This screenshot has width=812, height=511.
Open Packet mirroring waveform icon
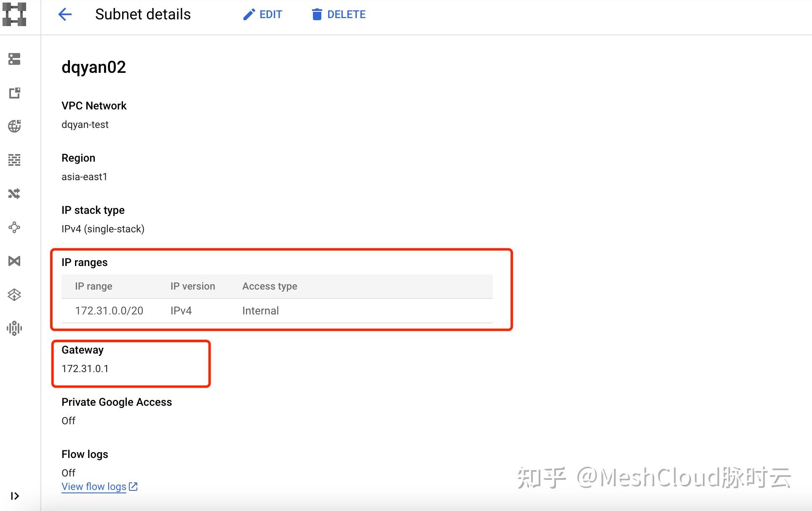[x=14, y=328]
